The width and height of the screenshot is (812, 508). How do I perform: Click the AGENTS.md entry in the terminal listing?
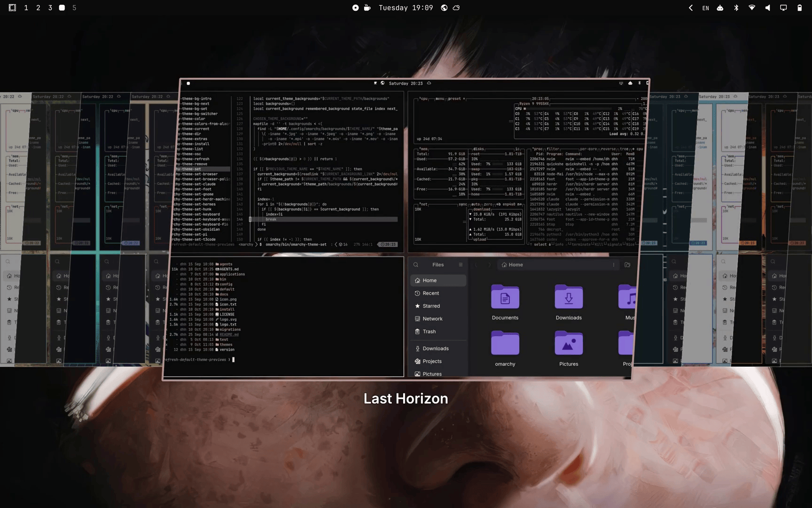pos(227,269)
